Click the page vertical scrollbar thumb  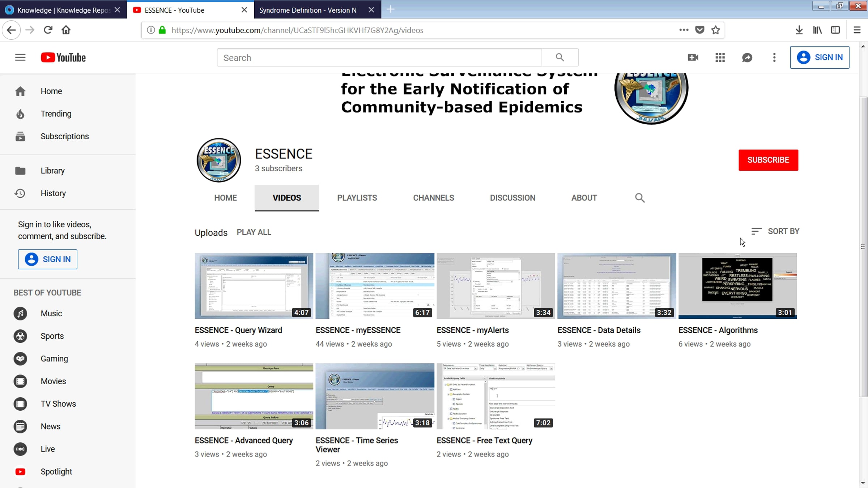(x=863, y=247)
